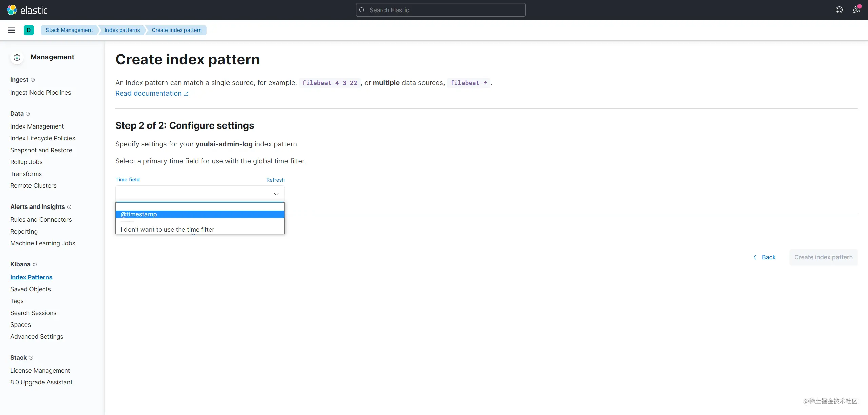Open Index Lifecycle Policies

coord(43,138)
